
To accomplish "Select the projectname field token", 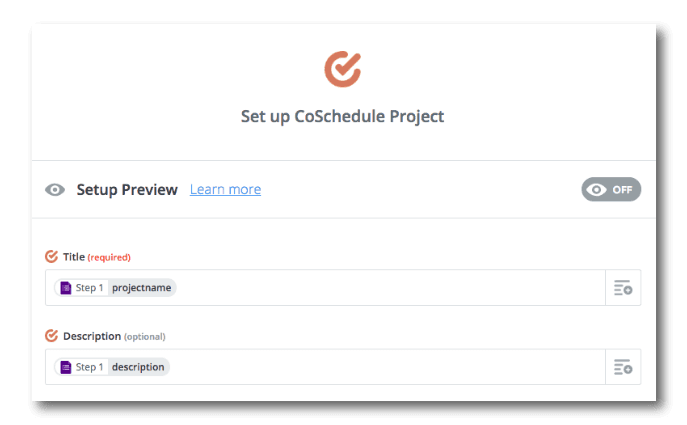I will click(142, 288).
